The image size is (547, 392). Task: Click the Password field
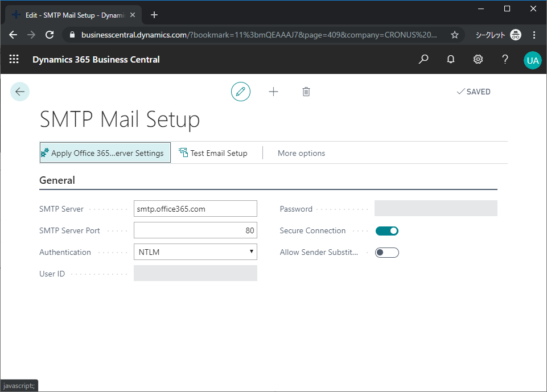[x=435, y=208]
